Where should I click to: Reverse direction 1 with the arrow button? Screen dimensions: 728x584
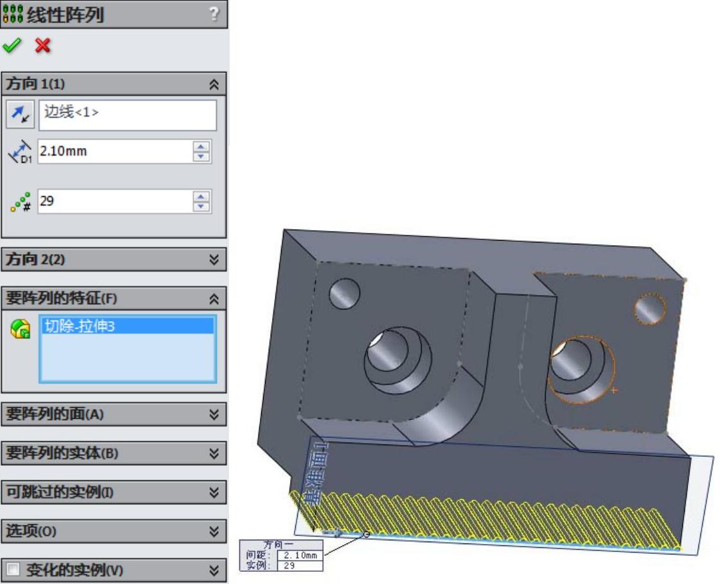click(20, 114)
